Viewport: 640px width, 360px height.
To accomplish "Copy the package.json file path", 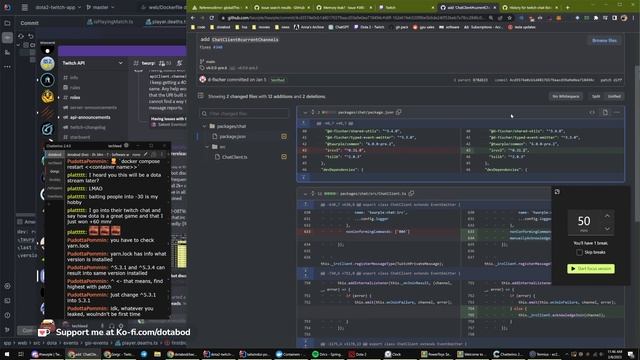I will (399, 112).
